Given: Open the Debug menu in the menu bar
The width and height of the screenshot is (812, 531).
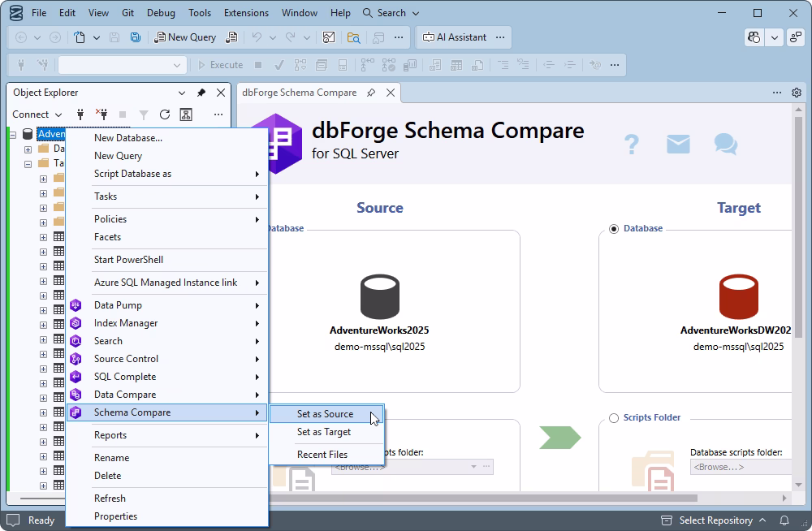Looking at the screenshot, I should [161, 13].
